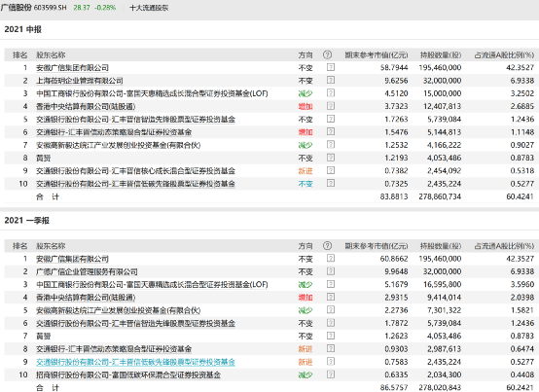Open highlighted 汇丰晋信低碳先锋 fund link in 一季报

click(136, 362)
